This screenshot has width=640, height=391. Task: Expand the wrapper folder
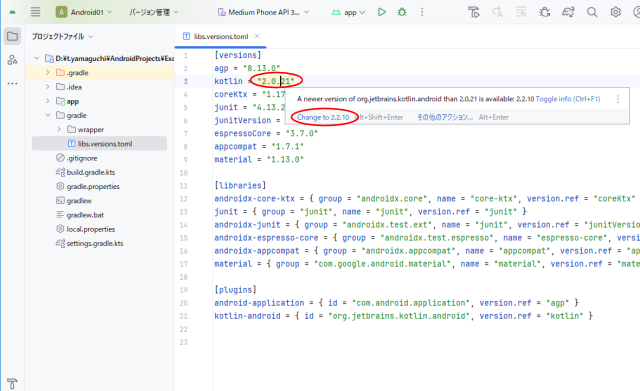point(59,129)
